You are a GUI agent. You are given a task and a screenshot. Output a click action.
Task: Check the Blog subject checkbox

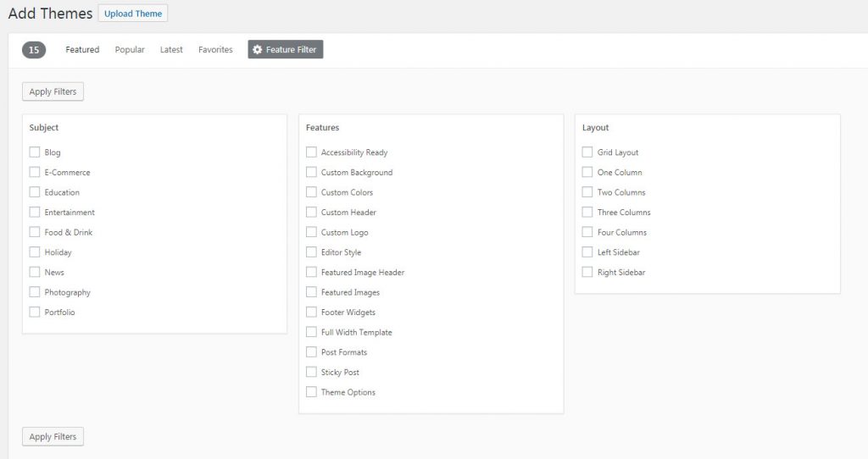coord(34,152)
